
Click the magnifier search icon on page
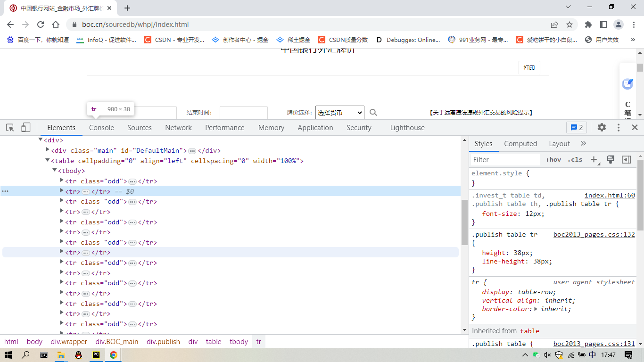(x=373, y=113)
